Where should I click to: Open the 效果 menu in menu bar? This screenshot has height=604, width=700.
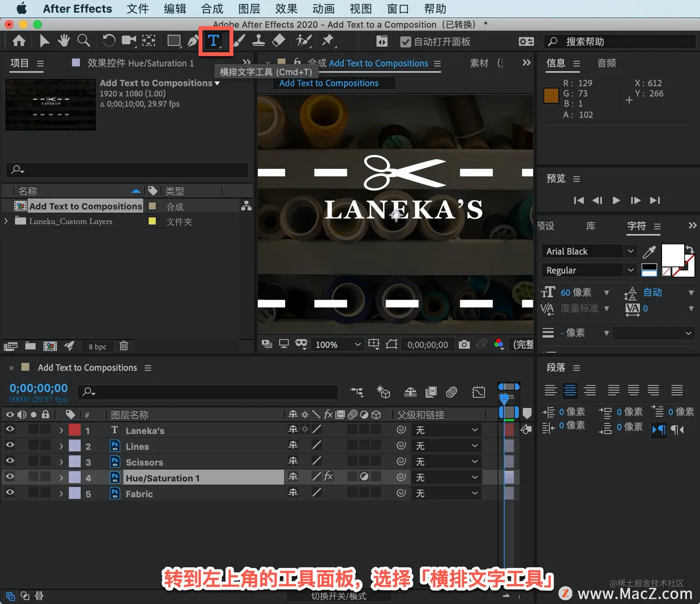tap(286, 9)
